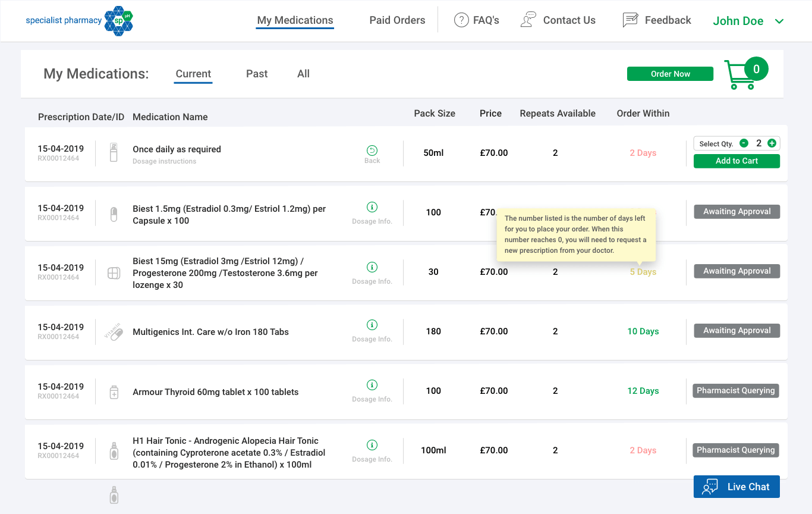Click the yellow order-days tooltip
Screen dimensions: 812x514
(x=576, y=234)
